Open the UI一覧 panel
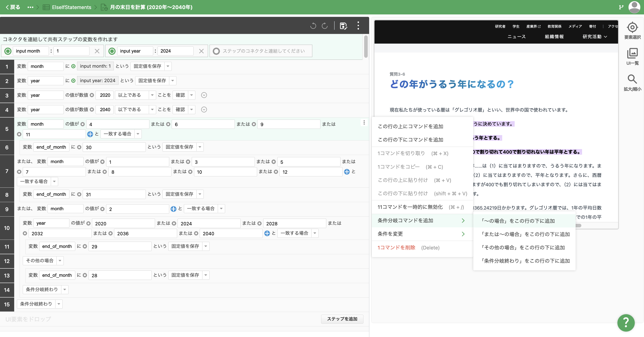Screen dimensions: 644x337 coord(632,56)
